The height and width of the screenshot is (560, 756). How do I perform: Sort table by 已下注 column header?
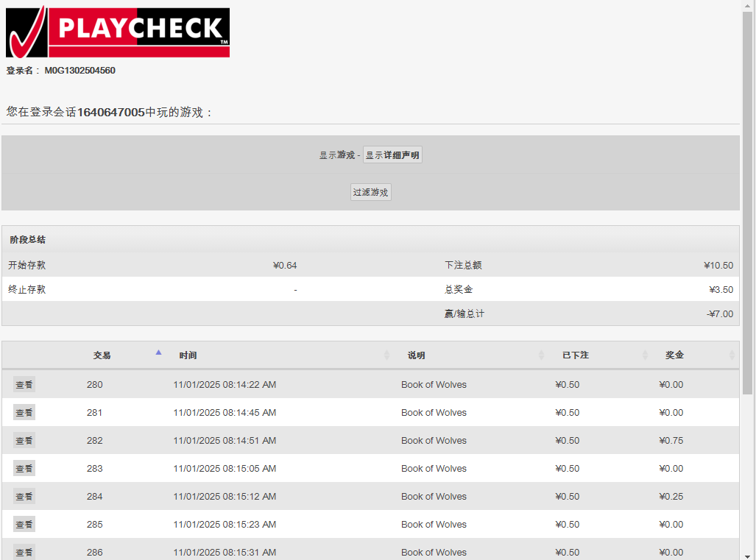(x=575, y=355)
